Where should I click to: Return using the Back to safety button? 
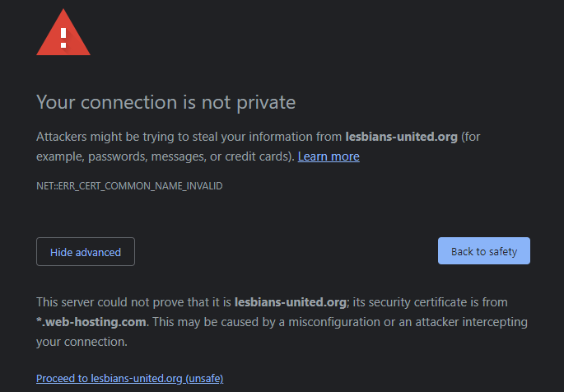click(x=484, y=251)
